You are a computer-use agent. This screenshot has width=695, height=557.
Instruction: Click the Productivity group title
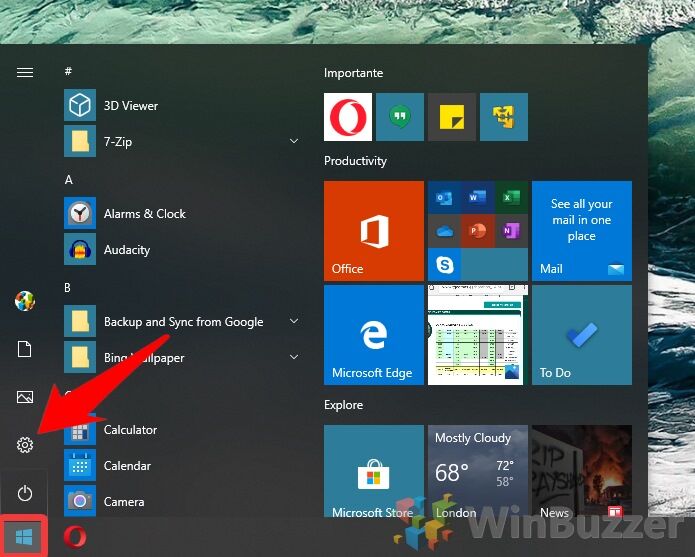pos(355,160)
